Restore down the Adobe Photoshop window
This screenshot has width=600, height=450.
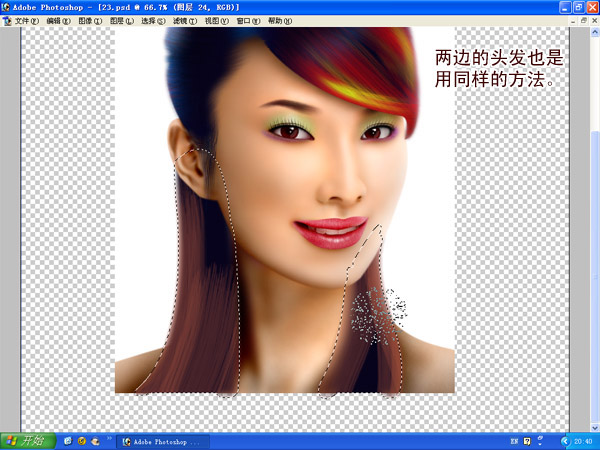point(579,7)
